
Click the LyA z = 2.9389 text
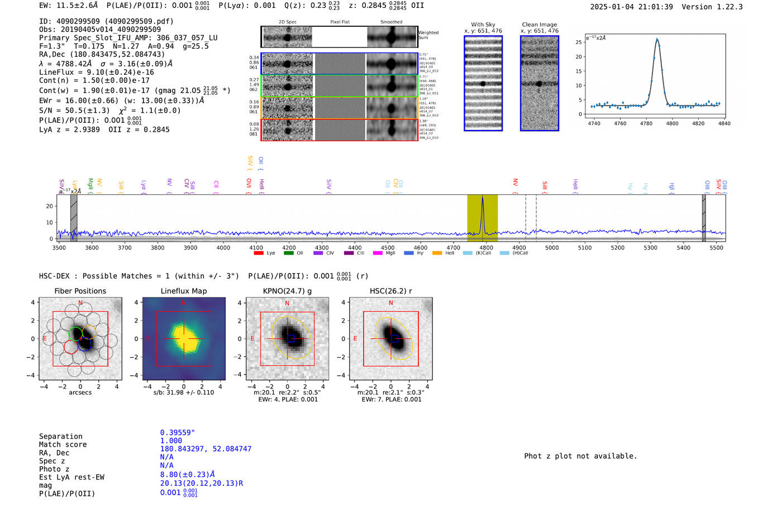[69, 130]
